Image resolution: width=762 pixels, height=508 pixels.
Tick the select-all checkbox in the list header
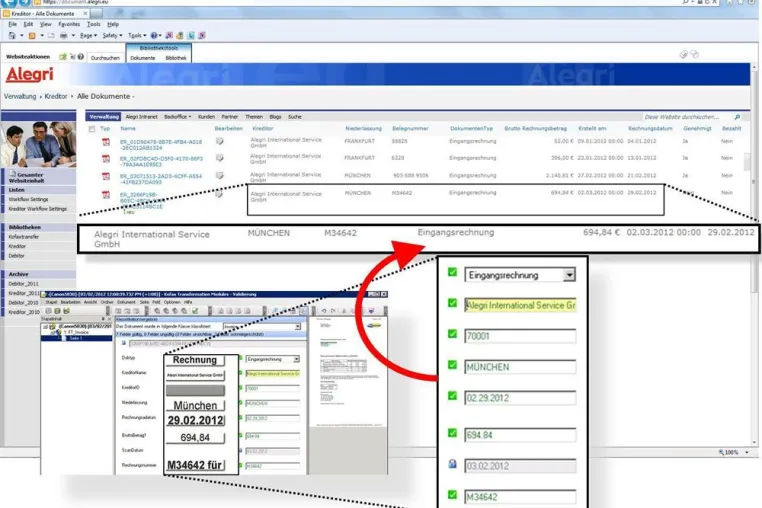pyautogui.click(x=92, y=129)
